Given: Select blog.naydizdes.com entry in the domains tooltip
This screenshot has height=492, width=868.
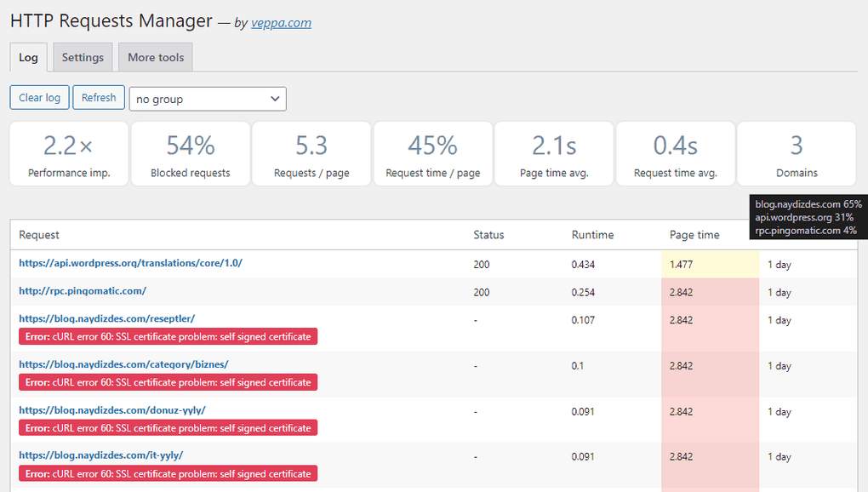Looking at the screenshot, I should click(808, 204).
